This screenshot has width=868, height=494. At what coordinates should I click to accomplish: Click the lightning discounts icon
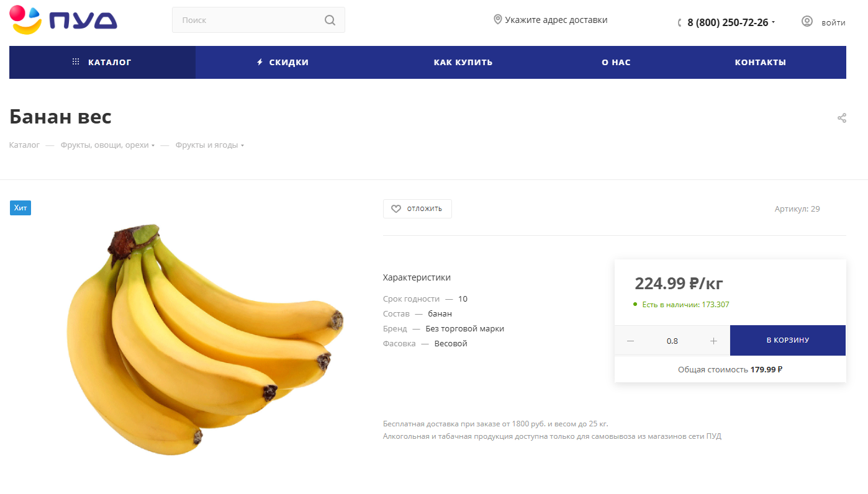pyautogui.click(x=260, y=62)
